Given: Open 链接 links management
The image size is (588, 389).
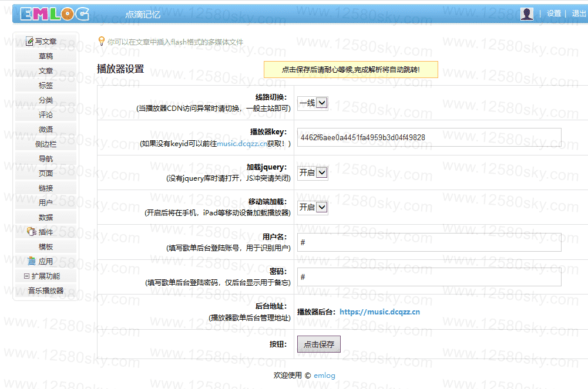Looking at the screenshot, I should [46, 188].
